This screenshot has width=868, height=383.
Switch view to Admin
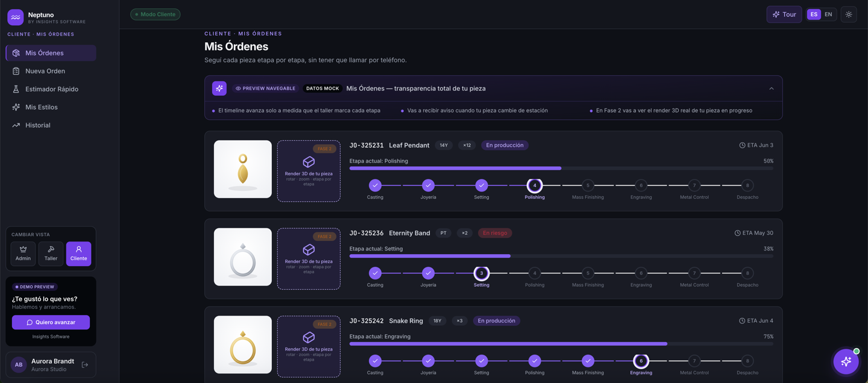(x=23, y=254)
